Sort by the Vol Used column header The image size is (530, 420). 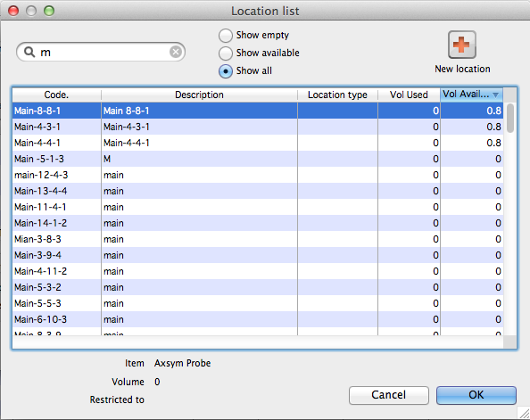point(409,95)
